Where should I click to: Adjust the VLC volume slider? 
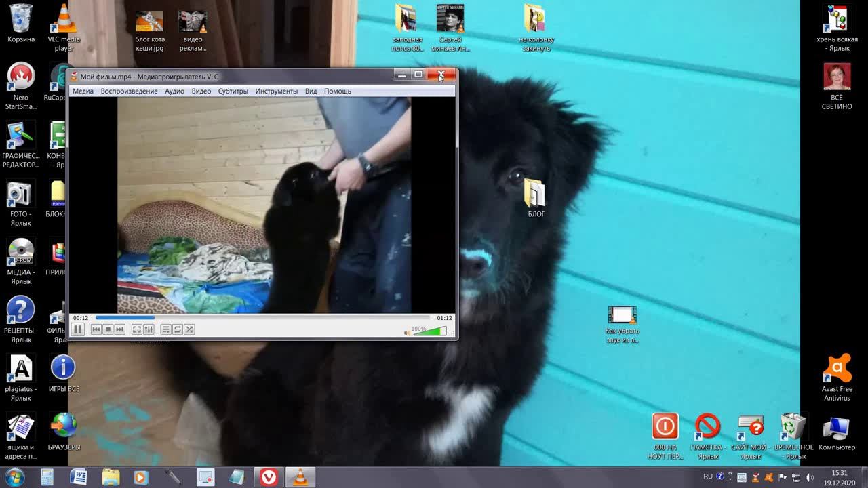(430, 331)
